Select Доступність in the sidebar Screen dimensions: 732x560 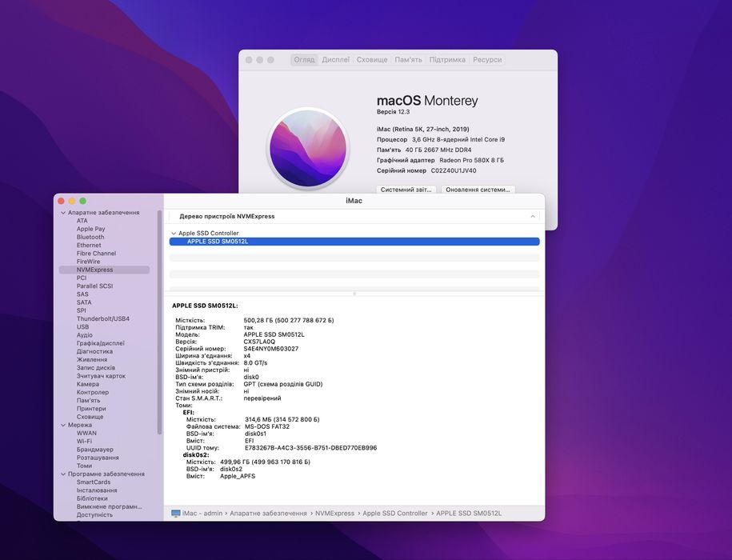click(x=94, y=514)
